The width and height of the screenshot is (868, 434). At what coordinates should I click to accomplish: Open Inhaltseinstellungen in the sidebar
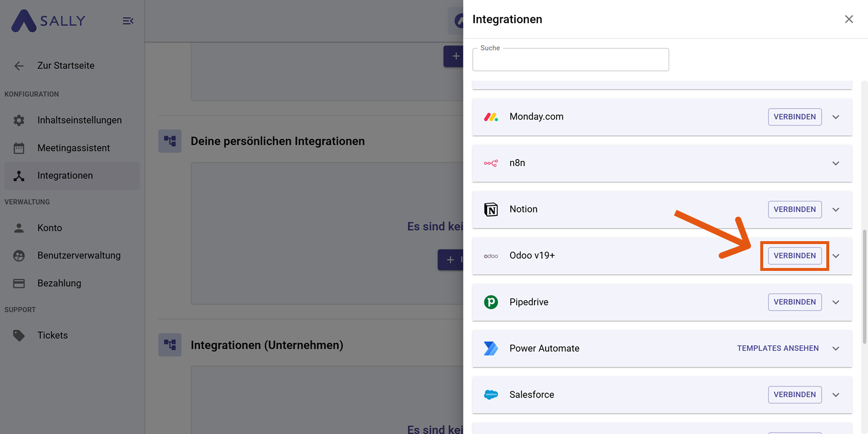tap(79, 120)
